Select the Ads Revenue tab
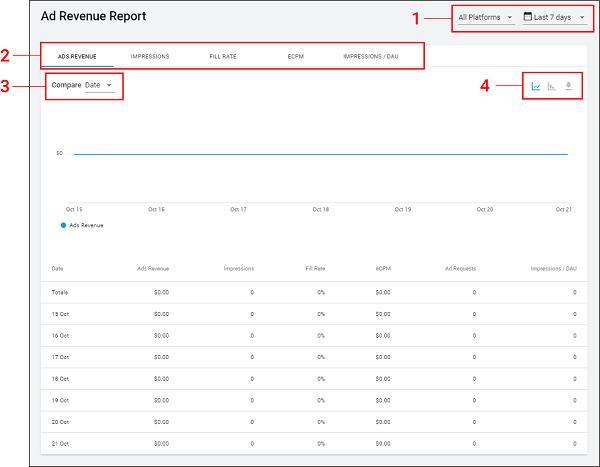The width and height of the screenshot is (600, 467). click(x=77, y=56)
